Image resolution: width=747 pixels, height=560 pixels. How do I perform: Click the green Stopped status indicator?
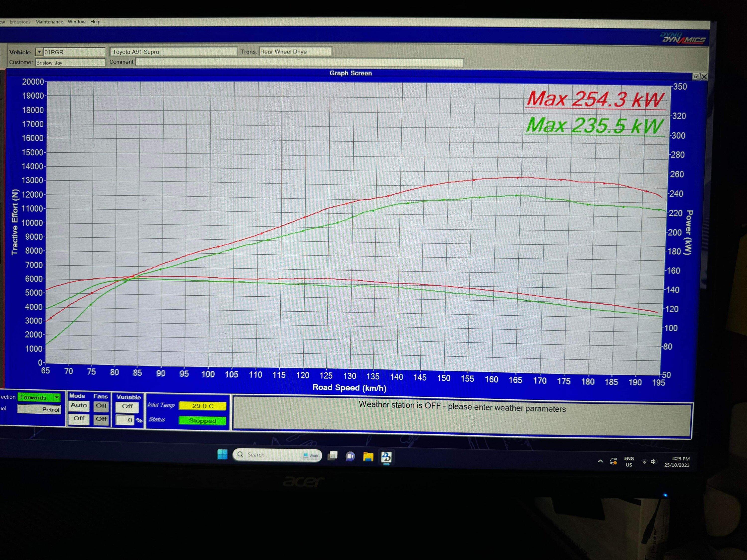click(x=202, y=421)
